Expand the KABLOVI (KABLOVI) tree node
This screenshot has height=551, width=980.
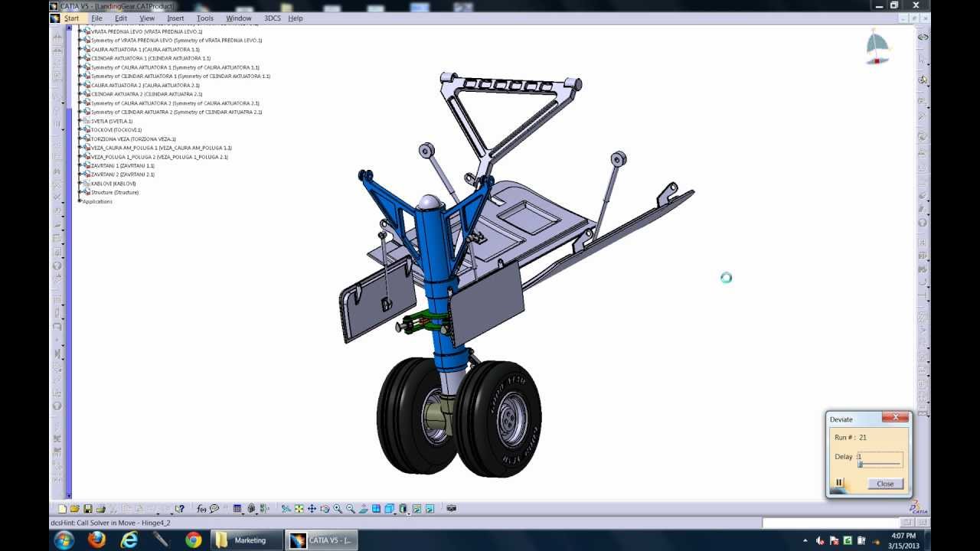coord(80,184)
